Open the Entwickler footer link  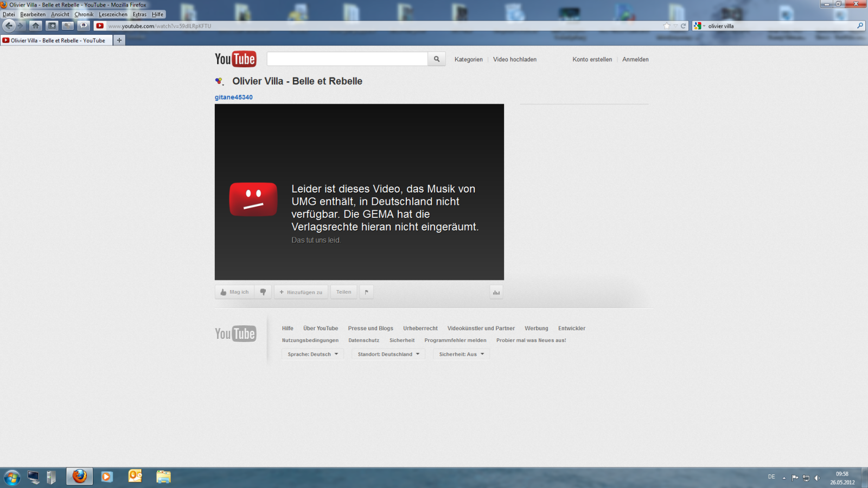point(572,329)
